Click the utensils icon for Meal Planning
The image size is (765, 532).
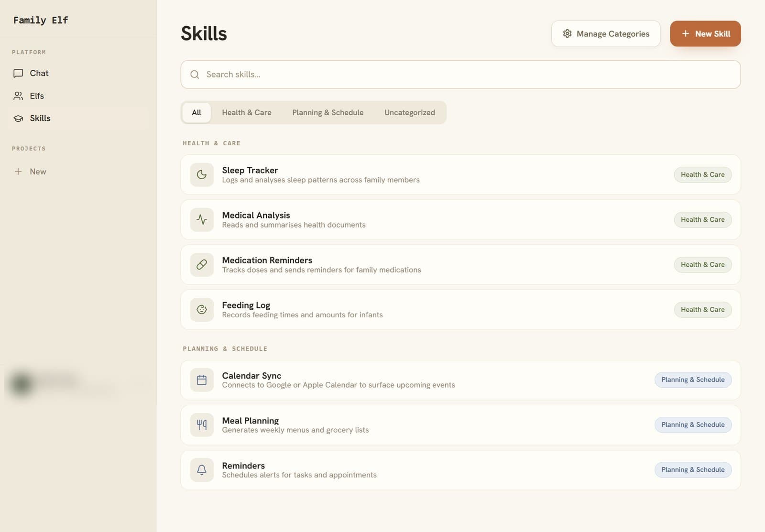coord(202,425)
